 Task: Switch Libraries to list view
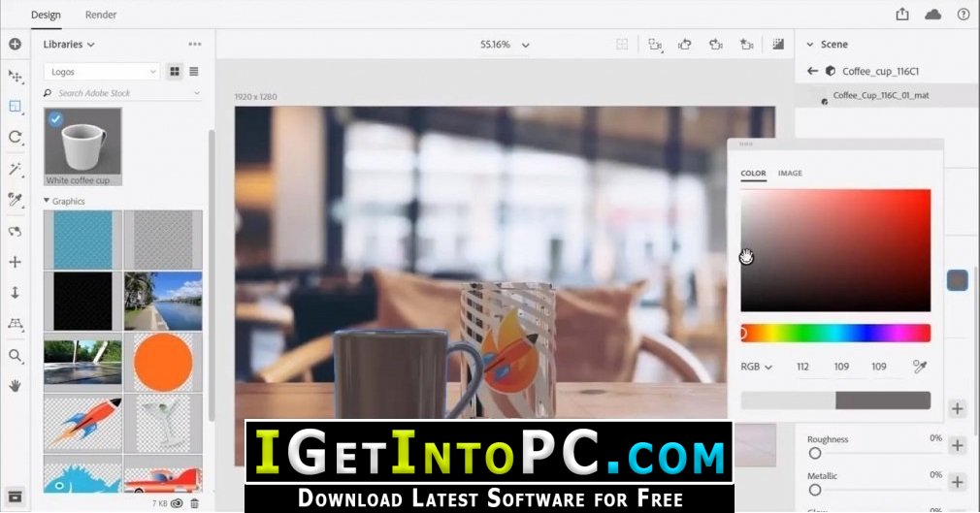pyautogui.click(x=194, y=72)
